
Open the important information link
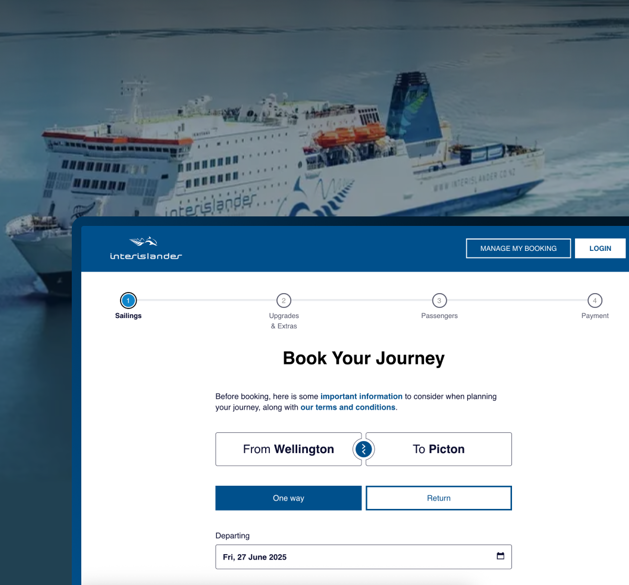pos(361,396)
